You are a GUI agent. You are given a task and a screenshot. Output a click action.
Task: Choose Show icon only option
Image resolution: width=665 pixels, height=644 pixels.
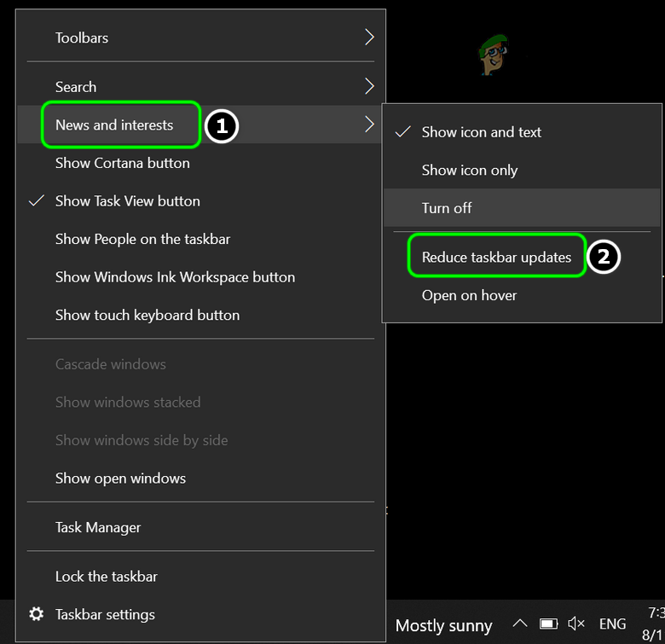click(x=470, y=171)
